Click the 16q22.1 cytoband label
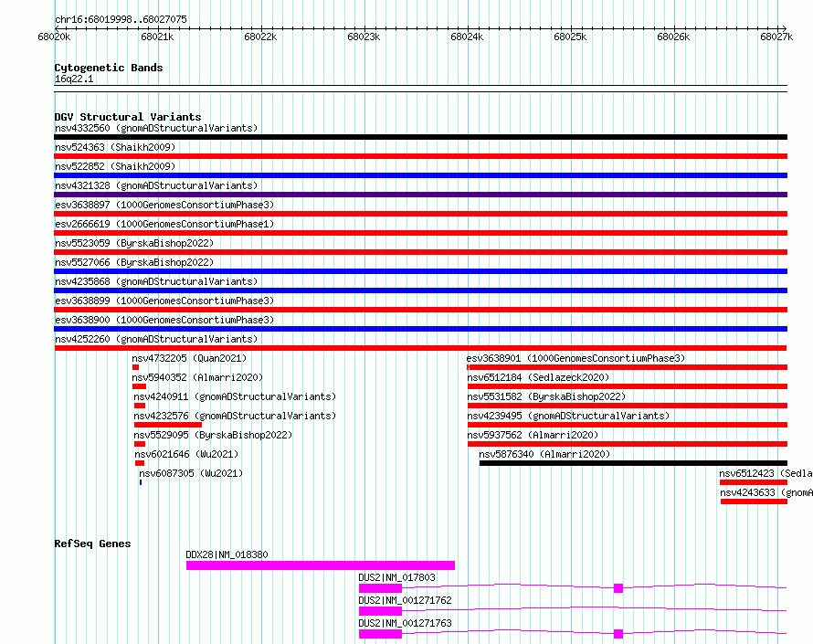Screen dimensions: 813x644 click(74, 79)
